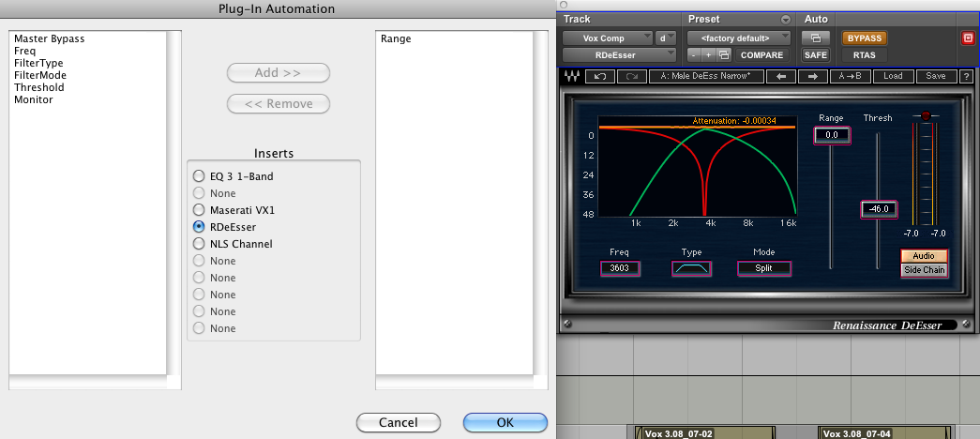Open the factory default preset dropdown

point(739,38)
